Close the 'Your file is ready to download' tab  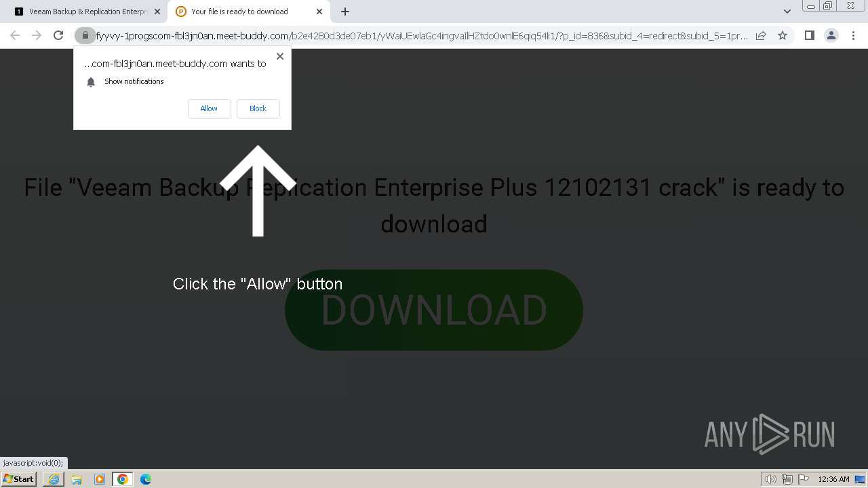(x=319, y=12)
